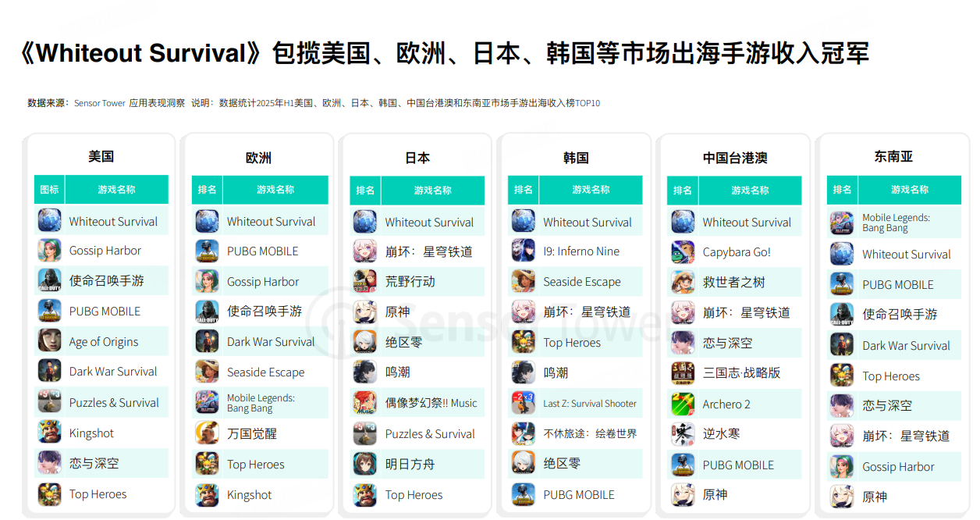The image size is (980, 520).
Task: Click 荒野行动 game icon in 日本 list
Action: [x=365, y=281]
